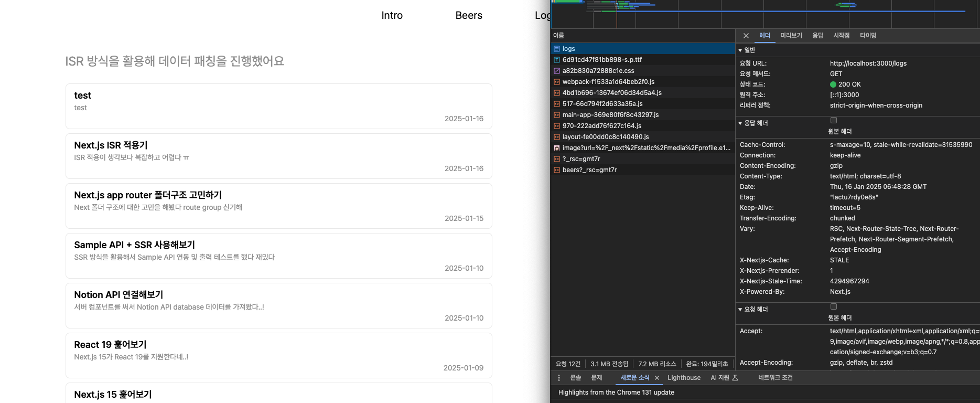
Task: Toggle 원본 헤더 checkbox under 응답 헤더
Action: tap(834, 120)
